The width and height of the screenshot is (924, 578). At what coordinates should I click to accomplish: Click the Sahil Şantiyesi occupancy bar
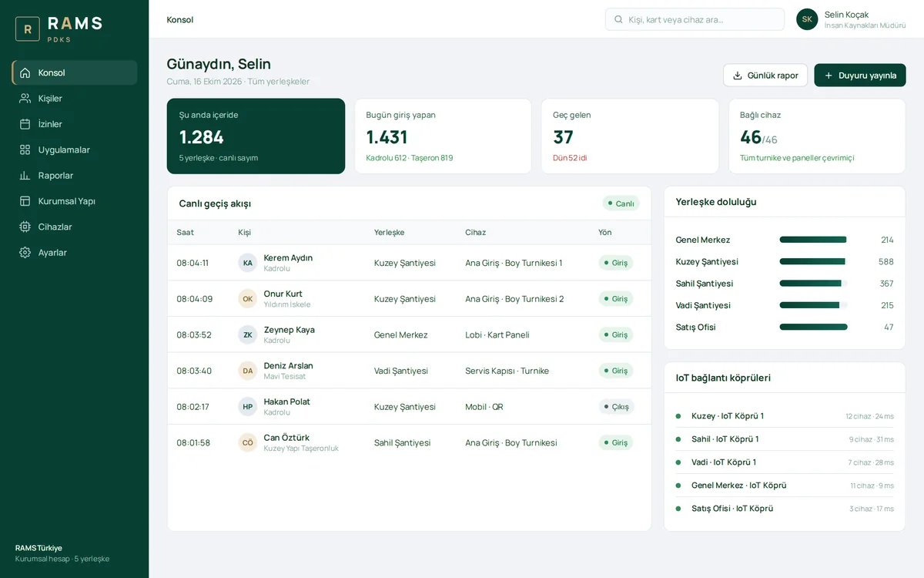pos(813,284)
